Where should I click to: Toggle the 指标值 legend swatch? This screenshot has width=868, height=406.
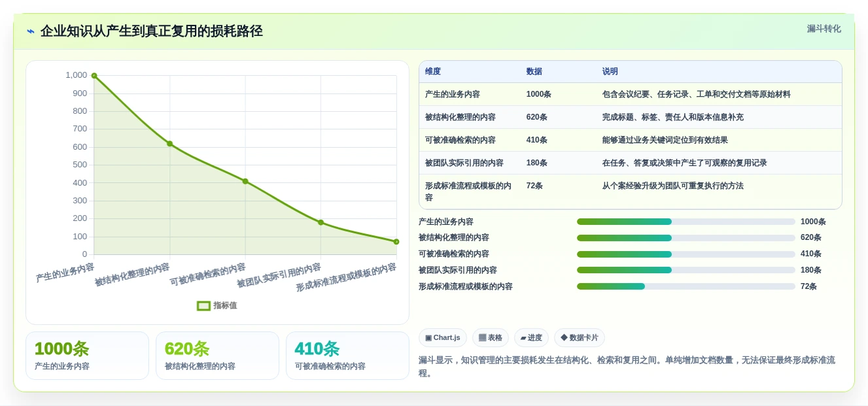(203, 305)
